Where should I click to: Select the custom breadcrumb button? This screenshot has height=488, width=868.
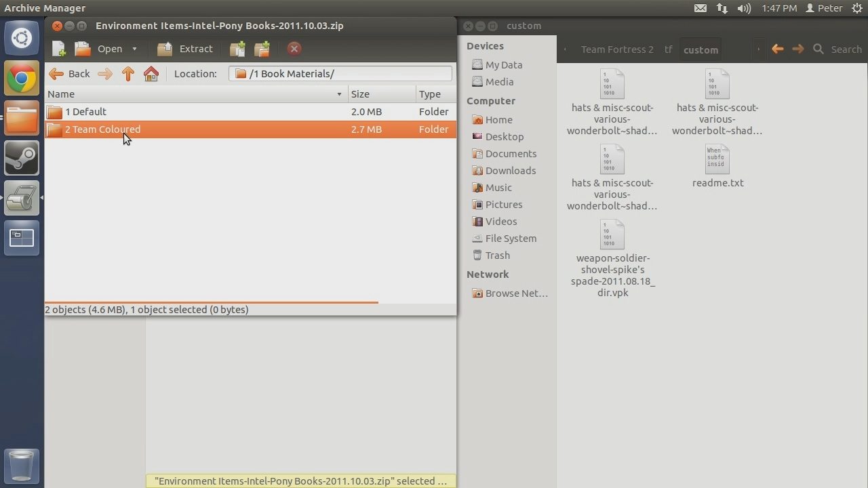701,49
